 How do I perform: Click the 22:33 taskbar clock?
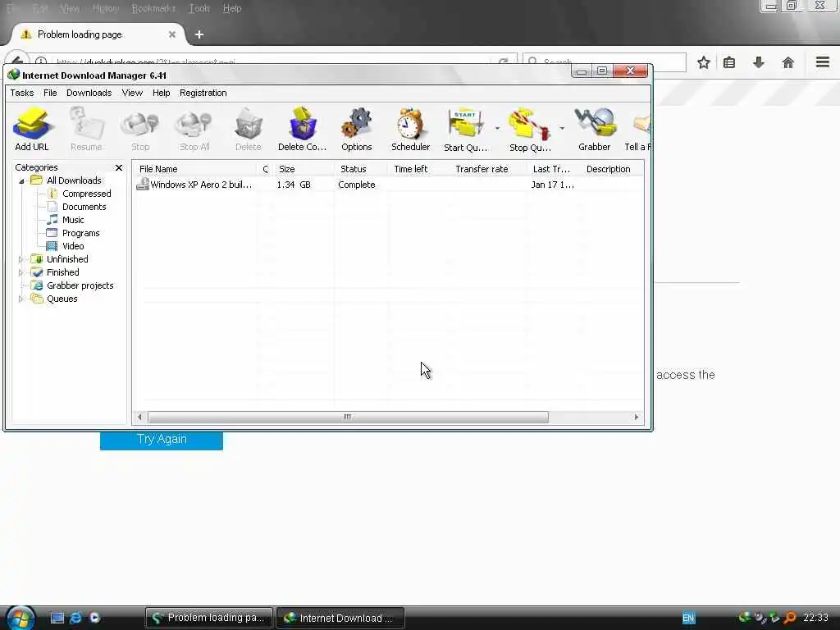pyautogui.click(x=816, y=618)
